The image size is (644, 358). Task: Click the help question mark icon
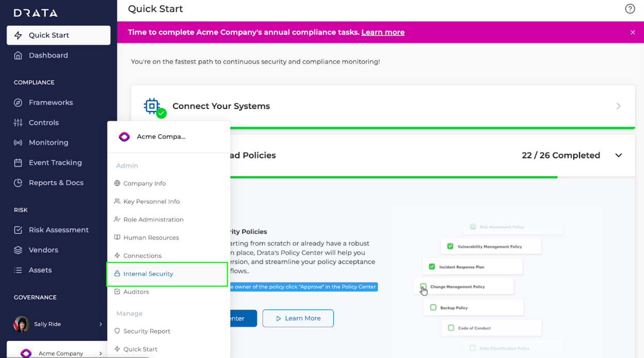click(x=630, y=9)
